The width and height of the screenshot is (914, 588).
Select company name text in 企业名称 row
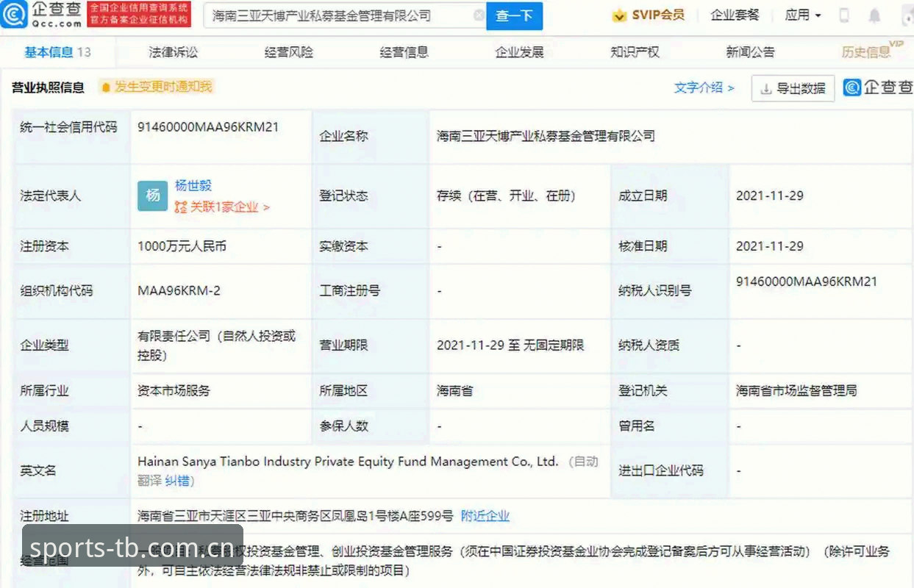[x=546, y=136]
